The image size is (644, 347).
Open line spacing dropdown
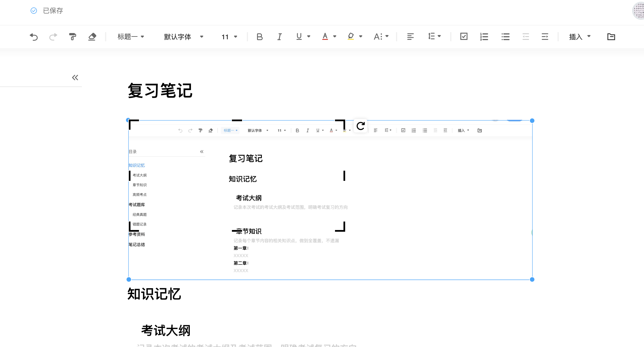point(434,36)
